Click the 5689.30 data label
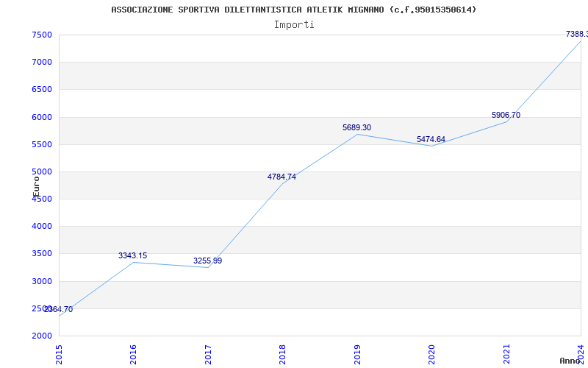The width and height of the screenshot is (588, 368). [356, 127]
